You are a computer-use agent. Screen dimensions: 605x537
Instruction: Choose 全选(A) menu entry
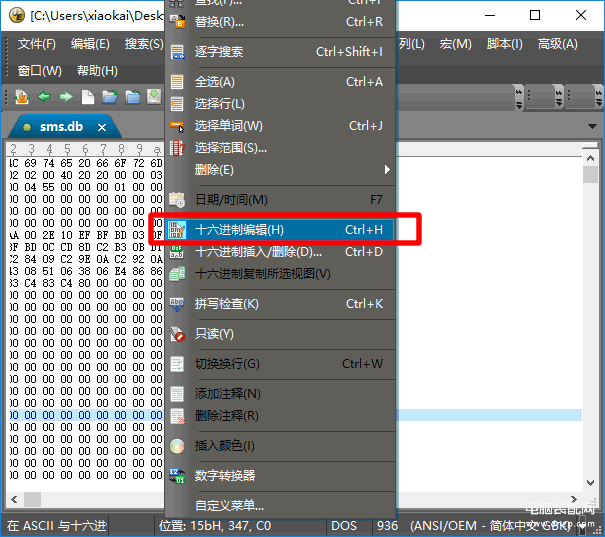(x=281, y=82)
